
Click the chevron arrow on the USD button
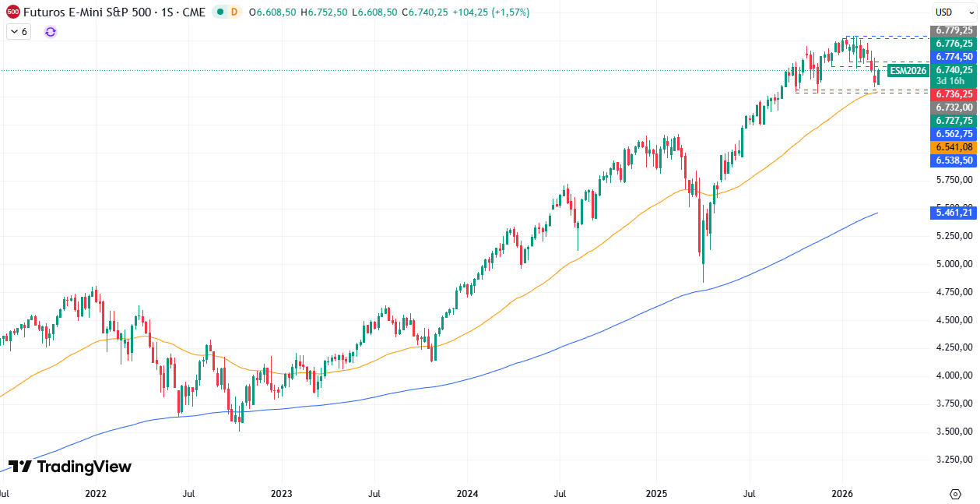971,12
